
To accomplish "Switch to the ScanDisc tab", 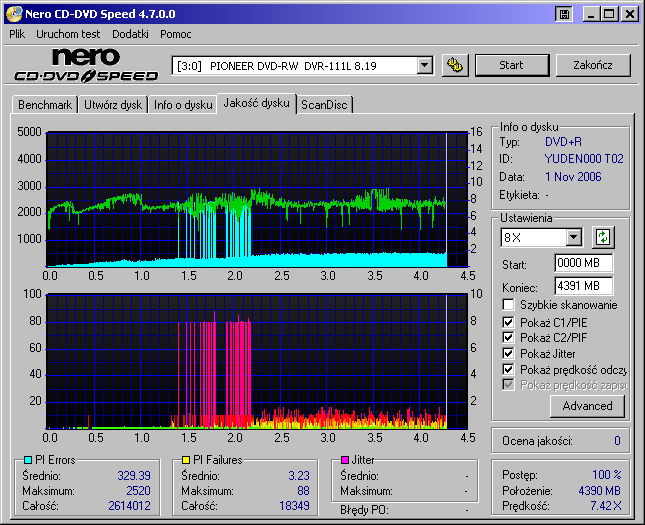I will [324, 105].
